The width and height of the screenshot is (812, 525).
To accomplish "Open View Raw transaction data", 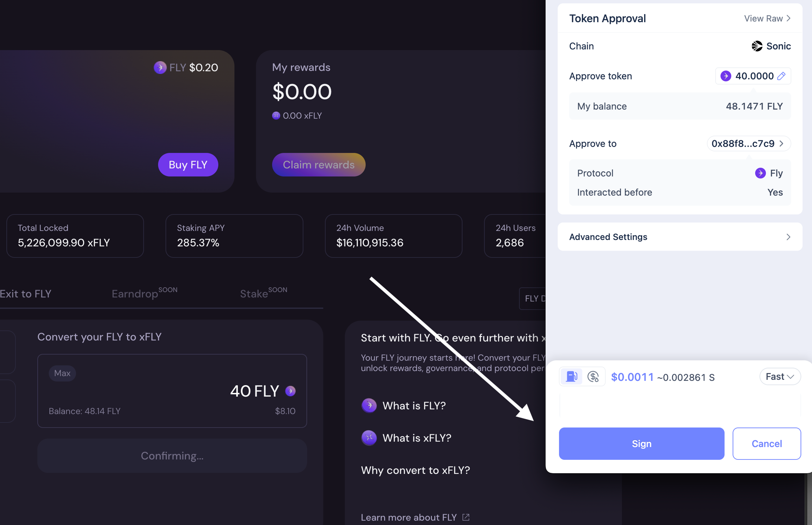I will pyautogui.click(x=767, y=18).
